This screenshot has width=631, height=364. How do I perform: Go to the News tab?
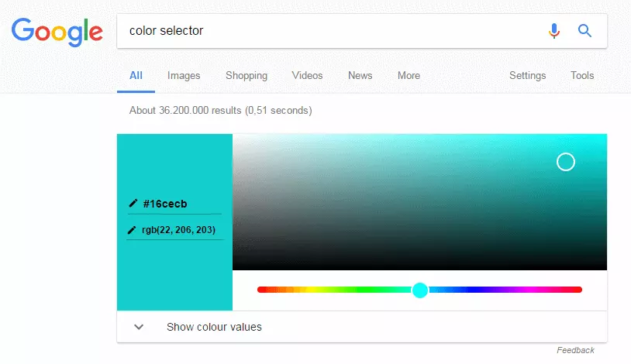click(x=360, y=76)
